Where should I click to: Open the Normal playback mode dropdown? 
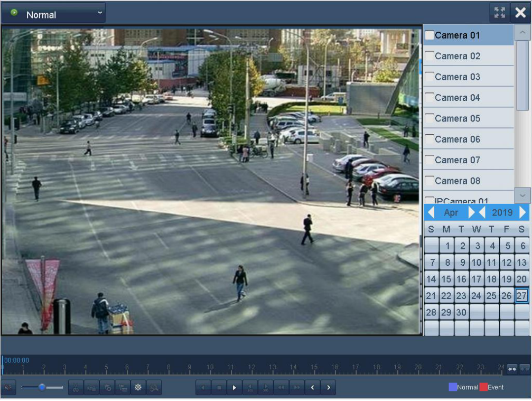(x=53, y=13)
